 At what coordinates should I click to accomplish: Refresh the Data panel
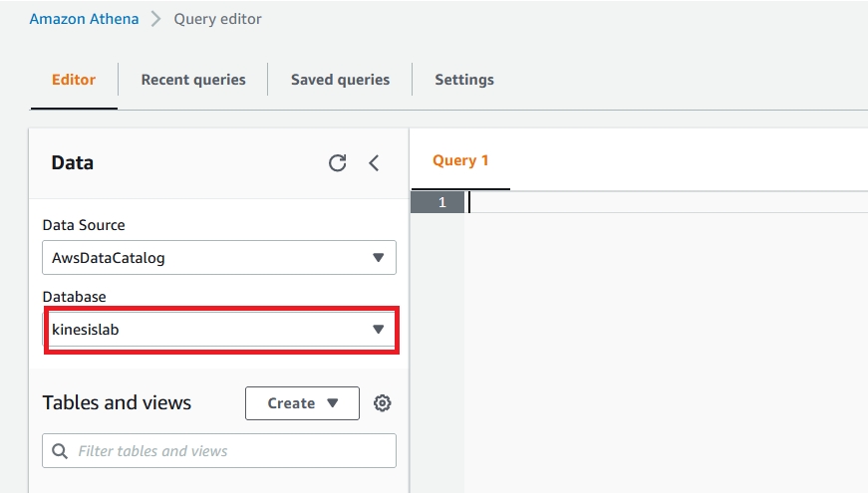click(338, 163)
